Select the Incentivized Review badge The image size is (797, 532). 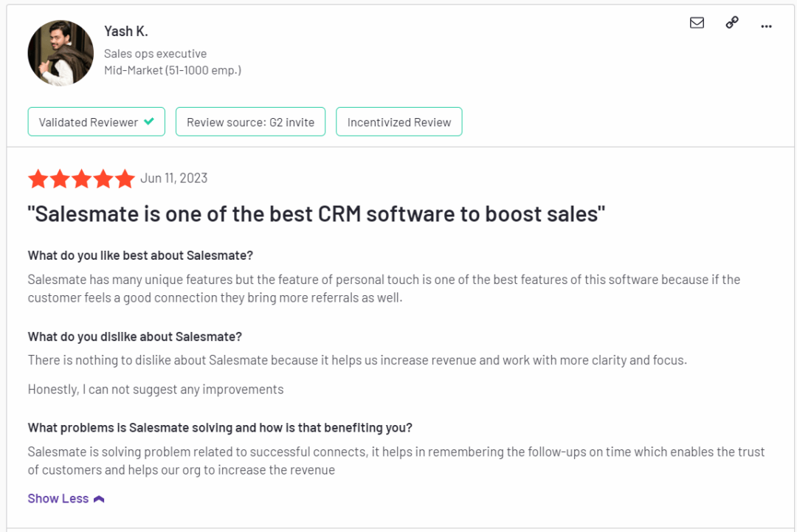398,121
